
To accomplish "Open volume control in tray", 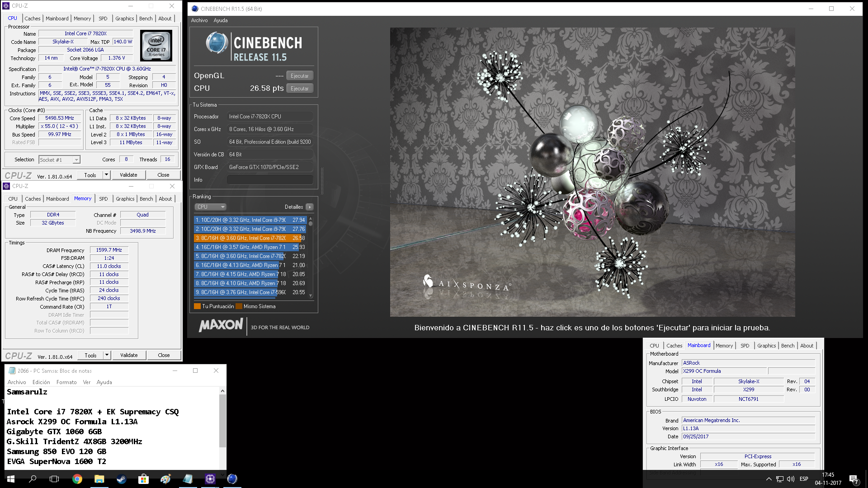I will coord(791,479).
